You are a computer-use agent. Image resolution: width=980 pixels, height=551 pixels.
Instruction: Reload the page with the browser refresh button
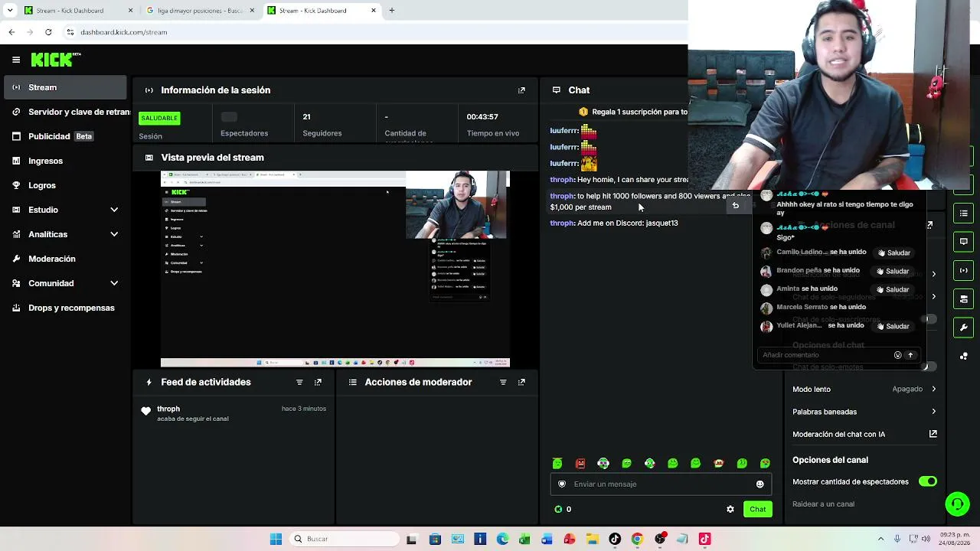click(48, 32)
